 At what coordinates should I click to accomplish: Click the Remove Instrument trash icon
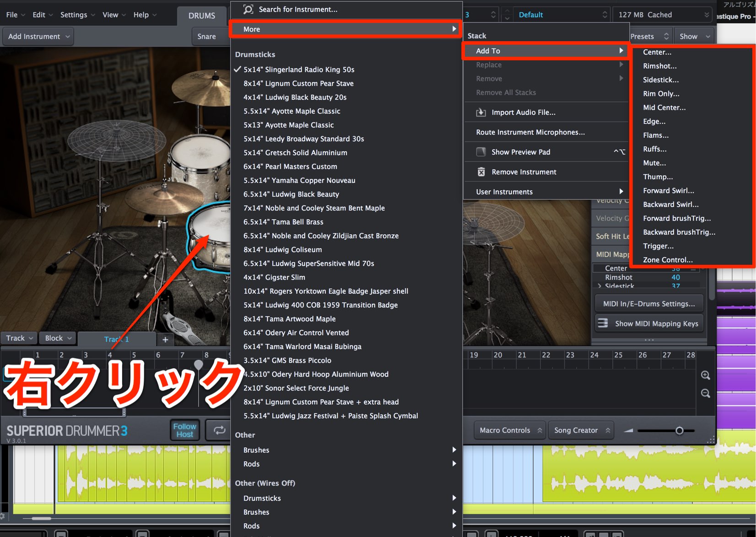coord(481,172)
